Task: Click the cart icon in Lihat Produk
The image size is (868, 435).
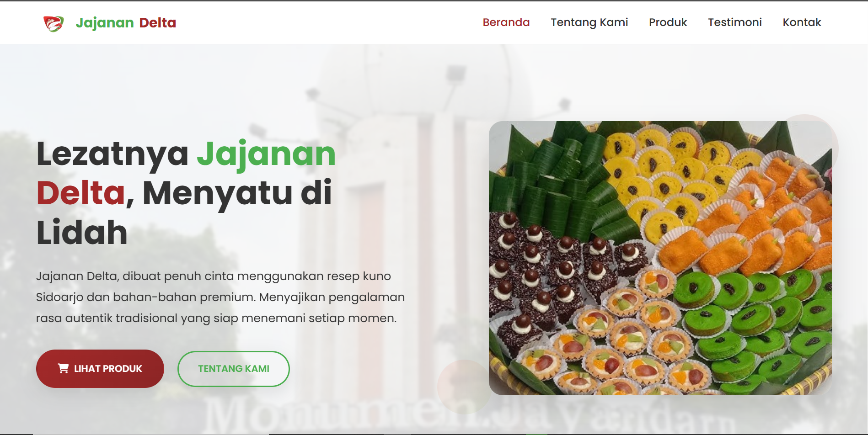Action: [x=63, y=368]
